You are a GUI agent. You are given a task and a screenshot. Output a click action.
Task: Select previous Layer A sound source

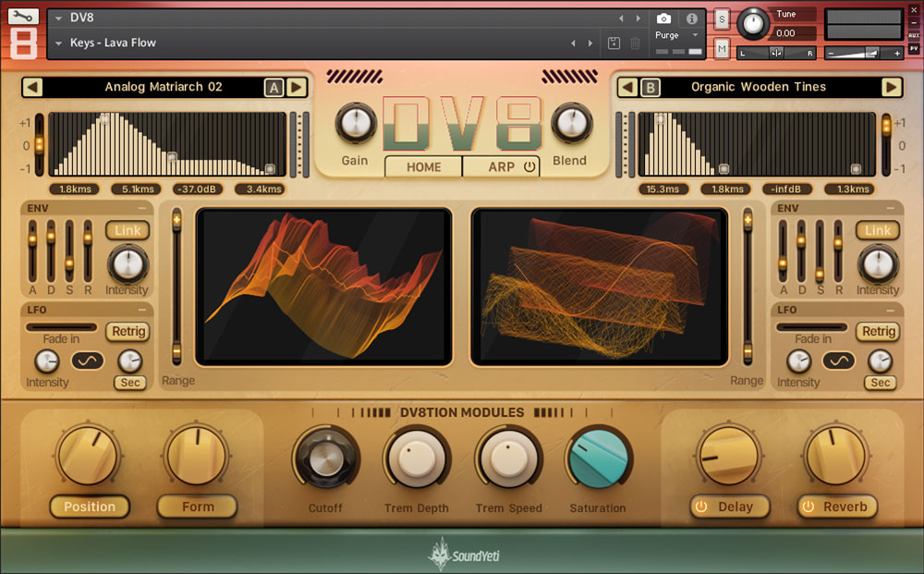[x=32, y=87]
